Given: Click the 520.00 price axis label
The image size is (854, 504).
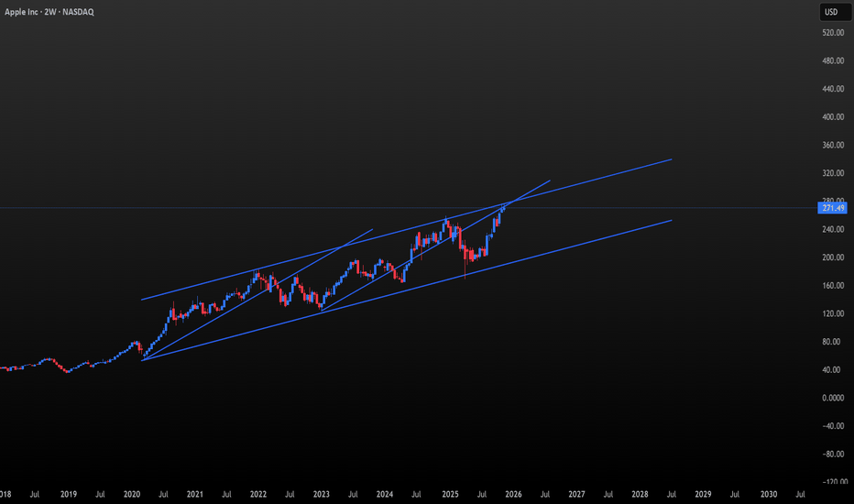Looking at the screenshot, I should (833, 33).
